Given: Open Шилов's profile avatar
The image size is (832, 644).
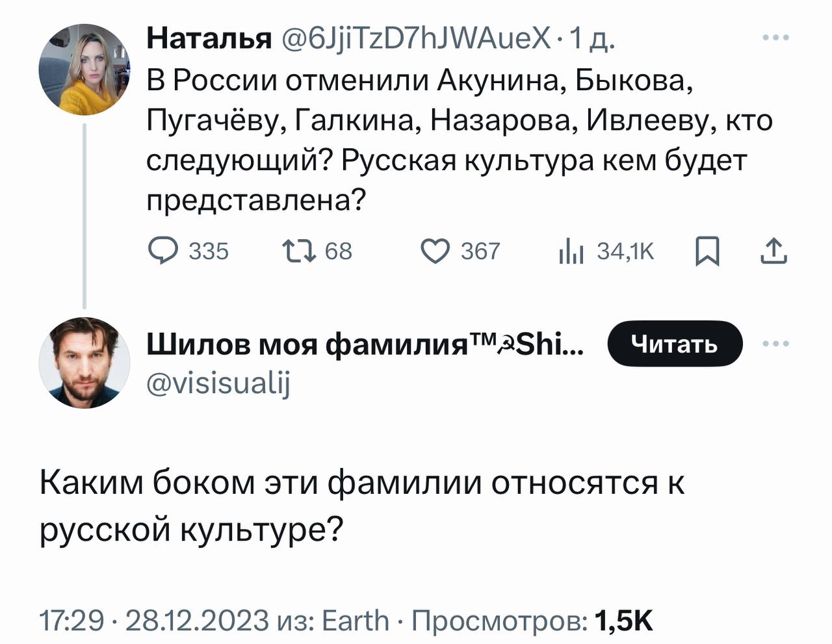Looking at the screenshot, I should [x=84, y=363].
